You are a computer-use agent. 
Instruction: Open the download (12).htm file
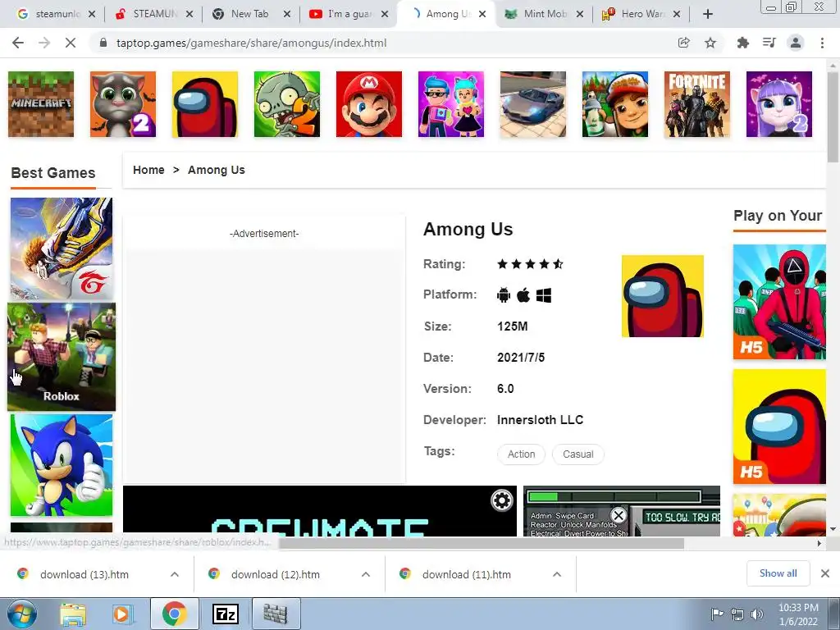click(x=276, y=574)
